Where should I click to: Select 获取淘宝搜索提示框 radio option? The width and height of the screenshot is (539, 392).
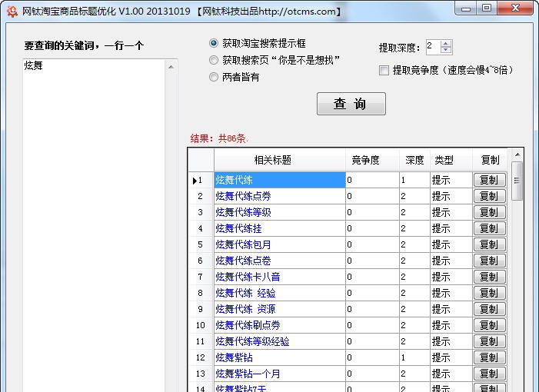coord(257,44)
